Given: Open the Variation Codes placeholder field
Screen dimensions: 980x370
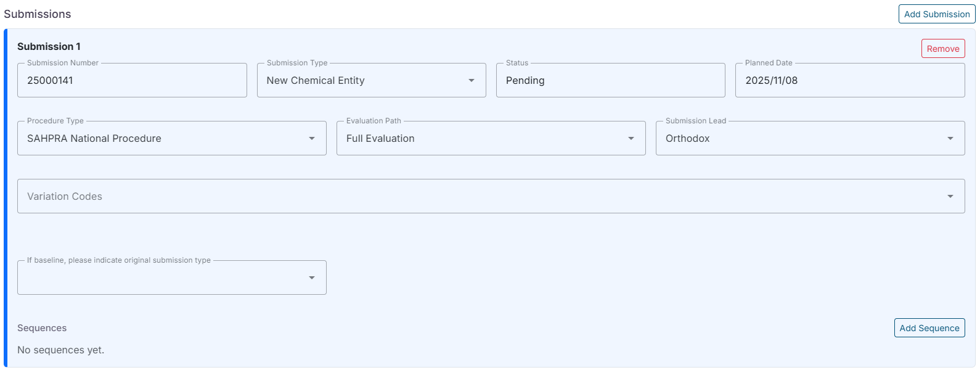Looking at the screenshot, I should pyautogui.click(x=481, y=197).
